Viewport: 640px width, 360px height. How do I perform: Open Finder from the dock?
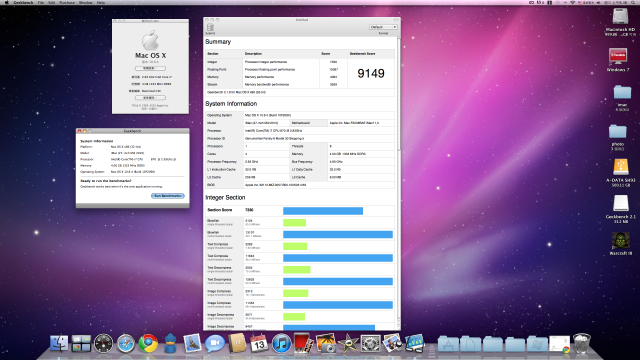[x=59, y=343]
